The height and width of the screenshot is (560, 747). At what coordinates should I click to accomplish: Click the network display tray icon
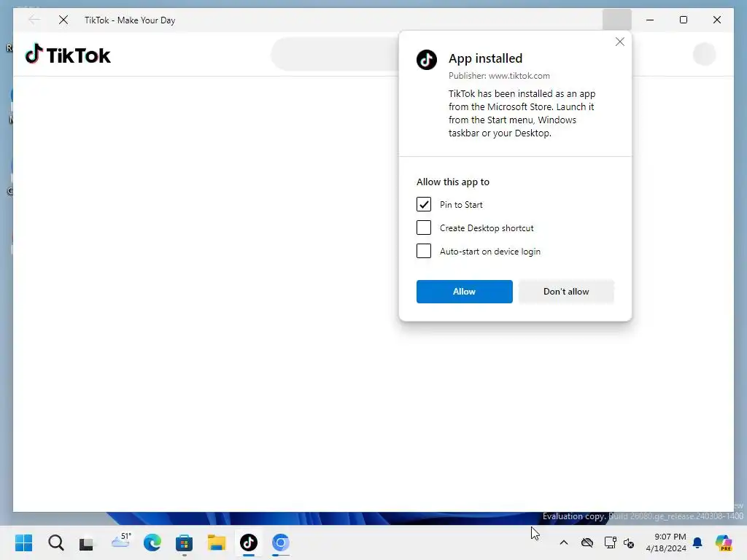pyautogui.click(x=610, y=542)
